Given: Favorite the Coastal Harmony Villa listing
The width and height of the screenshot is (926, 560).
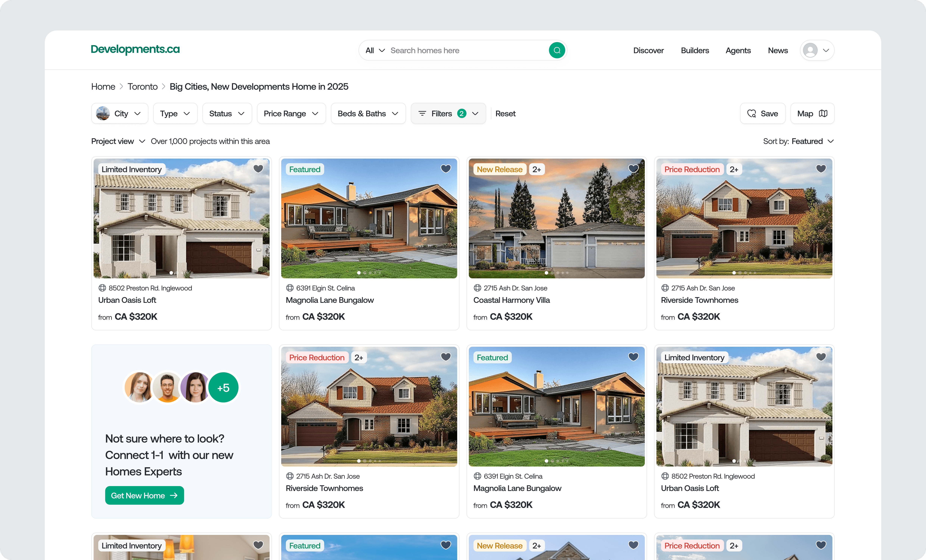Looking at the screenshot, I should (x=633, y=169).
